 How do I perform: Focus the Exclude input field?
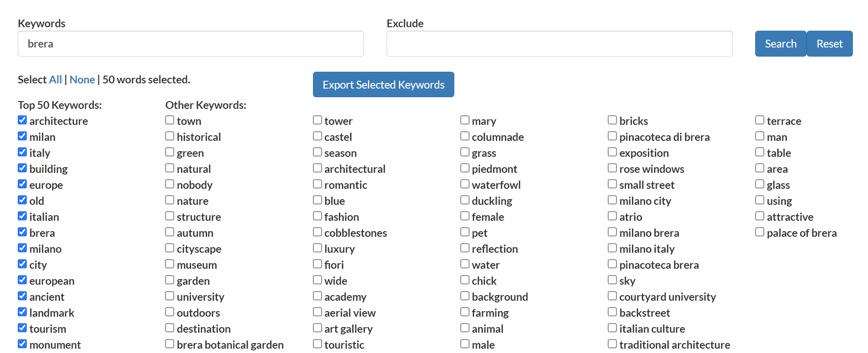559,44
